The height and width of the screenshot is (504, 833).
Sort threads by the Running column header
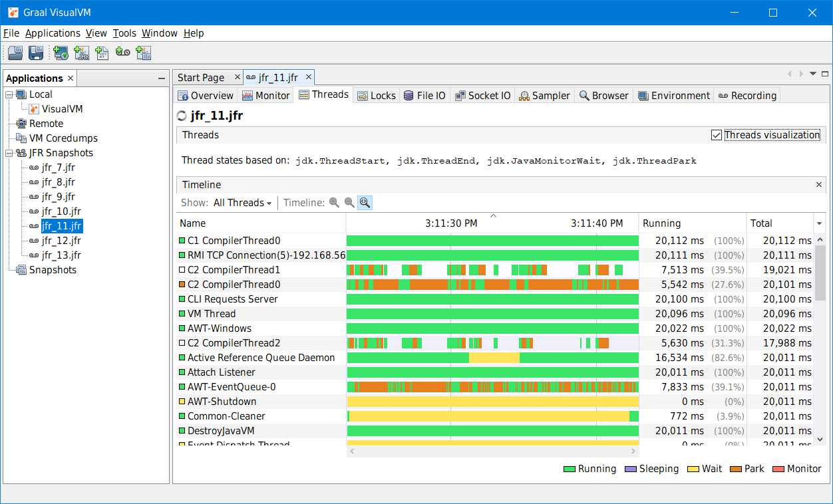[692, 223]
